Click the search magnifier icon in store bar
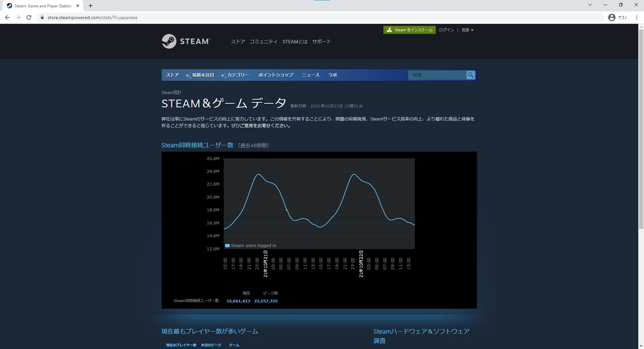The height and width of the screenshot is (349, 644). pyautogui.click(x=471, y=75)
